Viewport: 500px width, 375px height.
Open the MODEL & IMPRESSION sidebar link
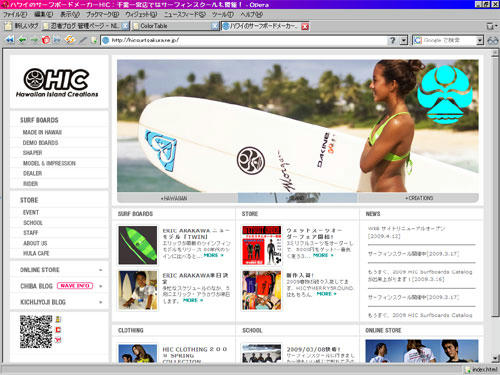click(x=49, y=163)
